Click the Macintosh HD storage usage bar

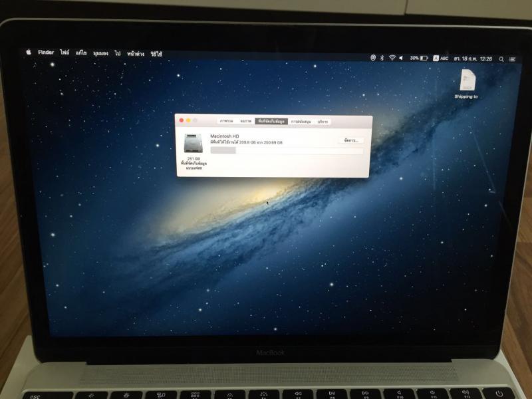click(287, 150)
